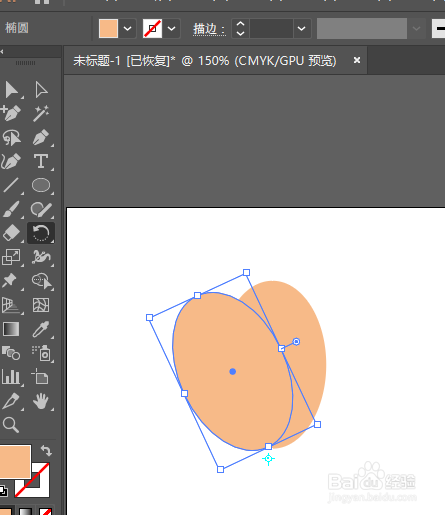Select the Gradient tool
This screenshot has width=445, height=515.
(x=11, y=329)
